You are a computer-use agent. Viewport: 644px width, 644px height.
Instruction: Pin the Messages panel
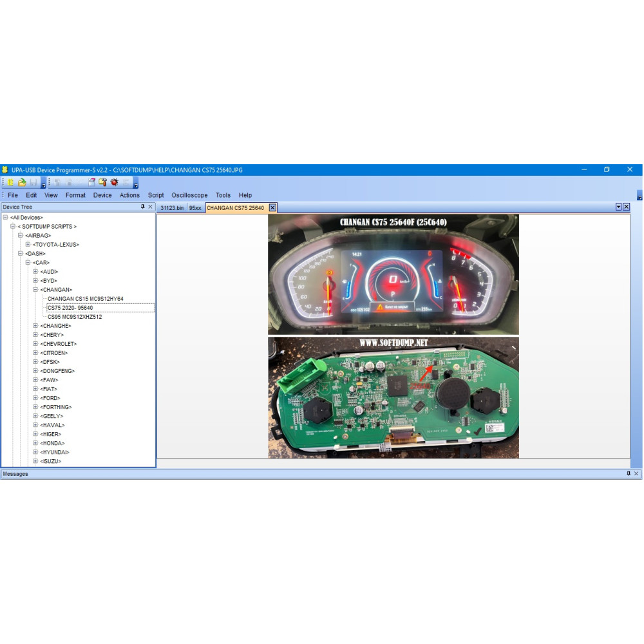click(629, 474)
